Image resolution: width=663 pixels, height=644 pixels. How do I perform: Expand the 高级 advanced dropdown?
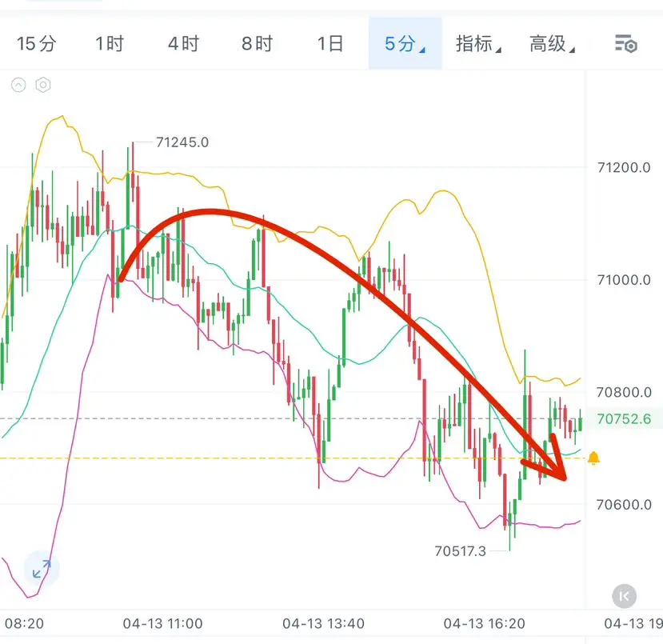(x=552, y=43)
